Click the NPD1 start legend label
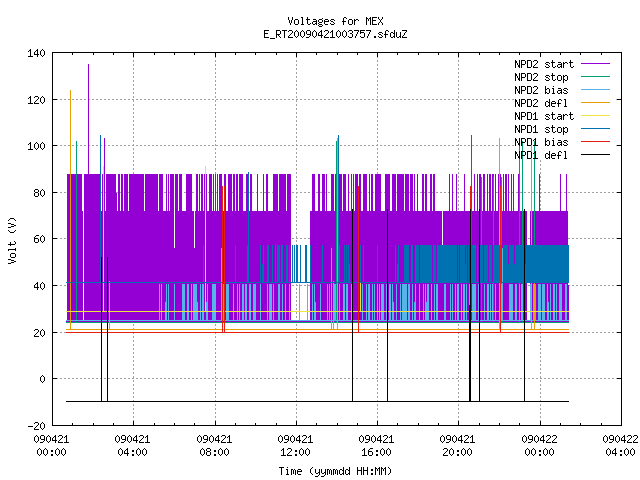This screenshot has height=480, width=640. [544, 116]
